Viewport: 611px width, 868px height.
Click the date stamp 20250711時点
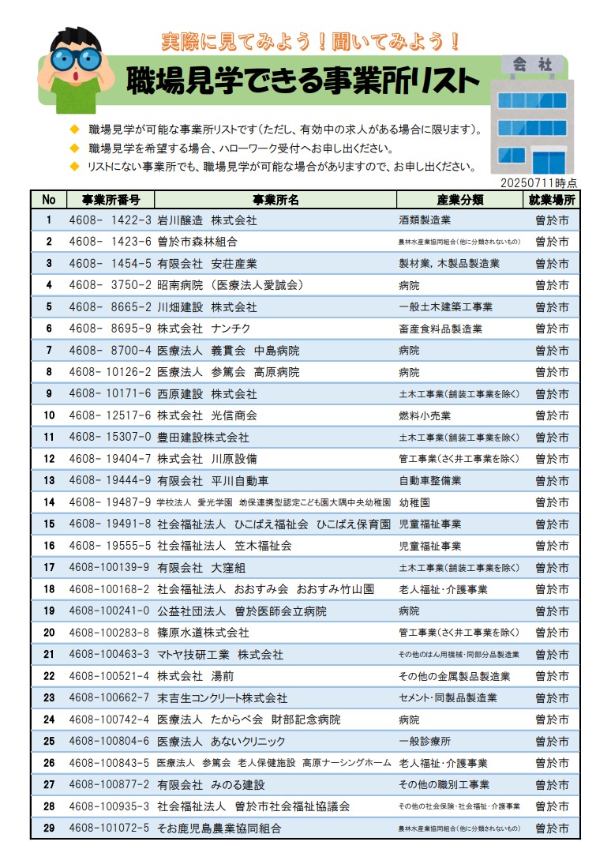pos(538,183)
